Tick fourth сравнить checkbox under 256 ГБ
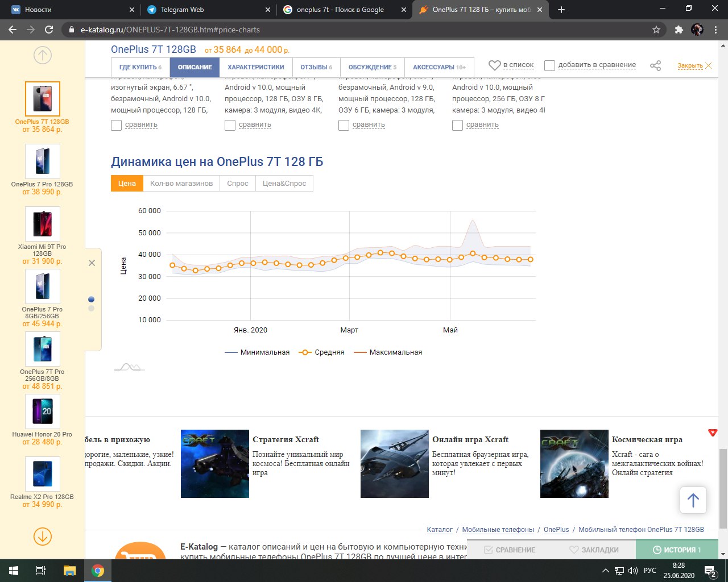Screen dimensions: 728x582 [457, 125]
